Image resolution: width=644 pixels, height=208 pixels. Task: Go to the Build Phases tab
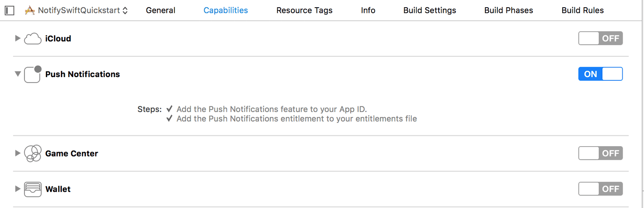tap(508, 10)
